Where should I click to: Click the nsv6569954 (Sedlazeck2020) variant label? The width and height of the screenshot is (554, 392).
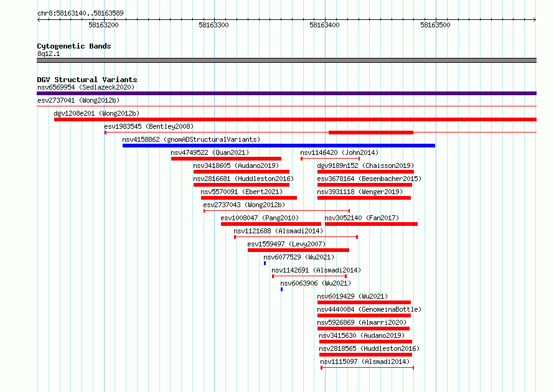pyautogui.click(x=86, y=87)
